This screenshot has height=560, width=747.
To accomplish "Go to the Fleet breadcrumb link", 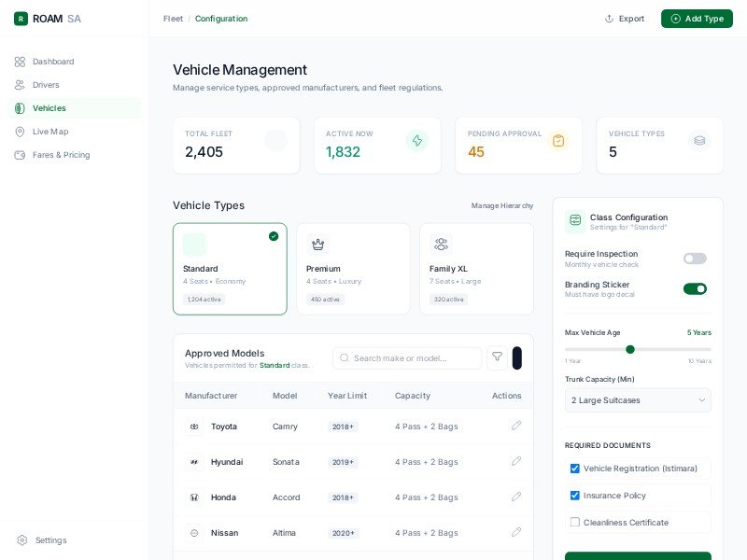I will click(x=173, y=19).
